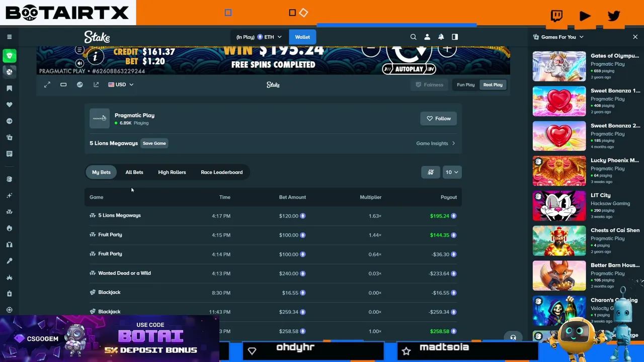Enable theatre mode rectangle icon
The width and height of the screenshot is (644, 362).
tap(63, 84)
